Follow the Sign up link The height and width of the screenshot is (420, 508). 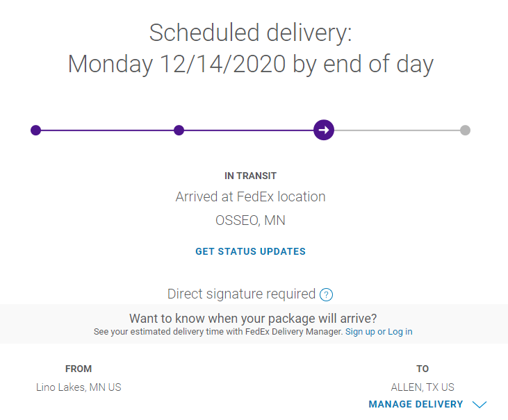[x=360, y=332]
